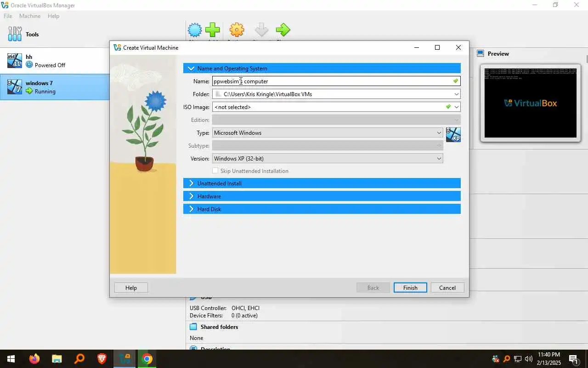Click the disabled Subtype dropdown
588x368 pixels.
point(328,145)
